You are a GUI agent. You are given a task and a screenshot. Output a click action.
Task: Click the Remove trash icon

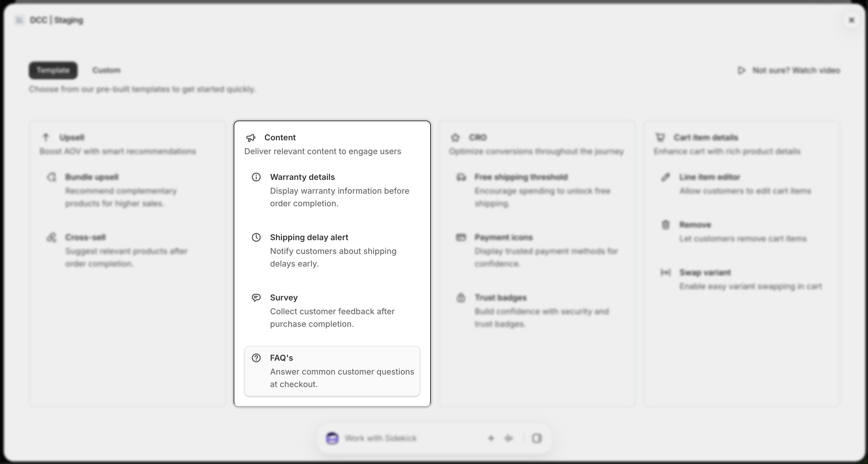pos(665,225)
